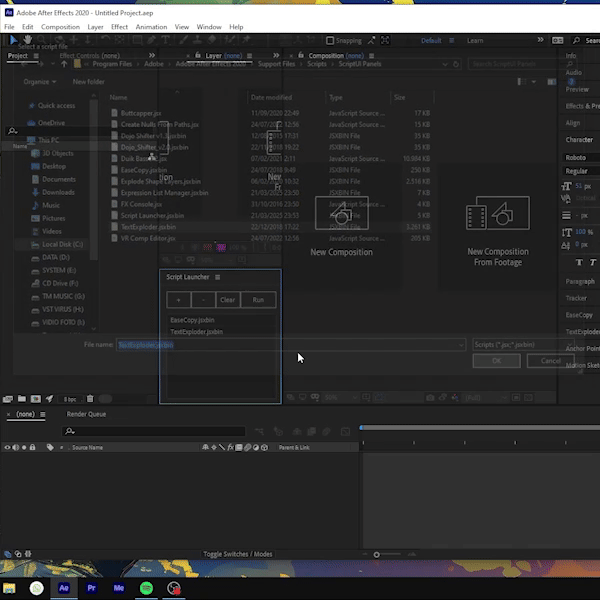Click the Search Help magnifier icon
The height and width of the screenshot is (600, 600).
pos(576,40)
